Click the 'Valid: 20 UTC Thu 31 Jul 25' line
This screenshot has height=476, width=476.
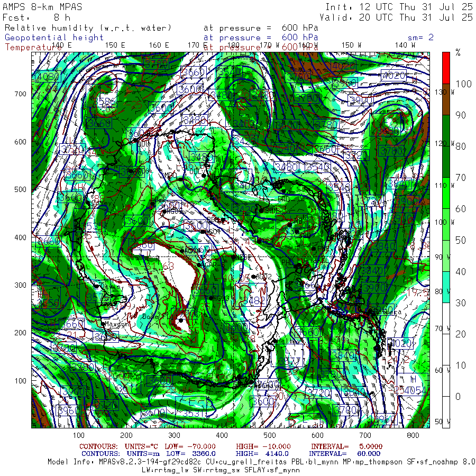pos(396,17)
